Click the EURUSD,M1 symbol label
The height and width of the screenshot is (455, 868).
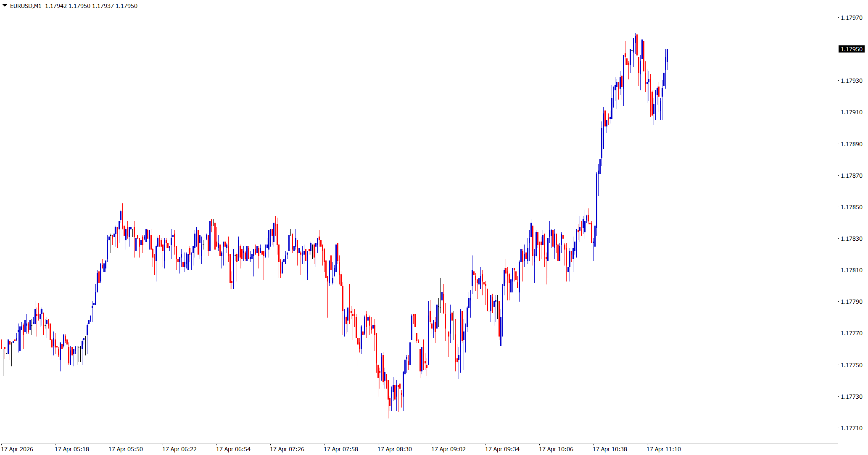[x=26, y=6]
